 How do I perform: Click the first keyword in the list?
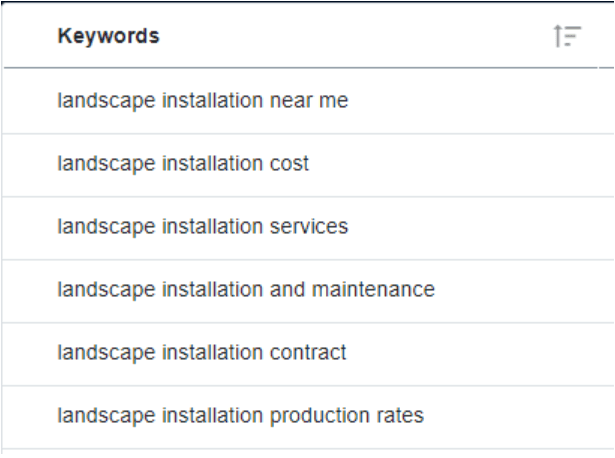(x=202, y=100)
